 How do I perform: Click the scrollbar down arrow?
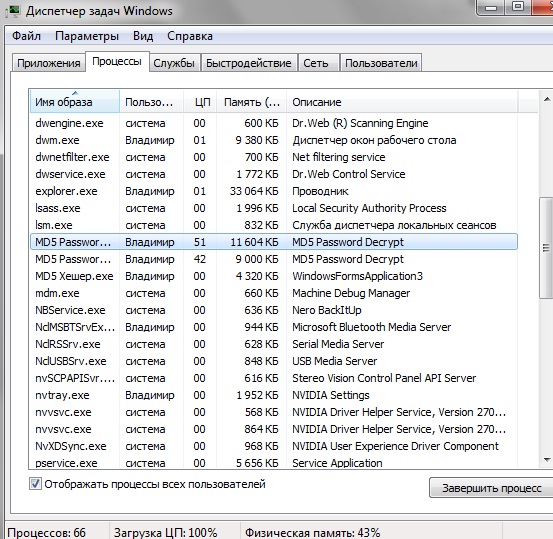tap(546, 460)
